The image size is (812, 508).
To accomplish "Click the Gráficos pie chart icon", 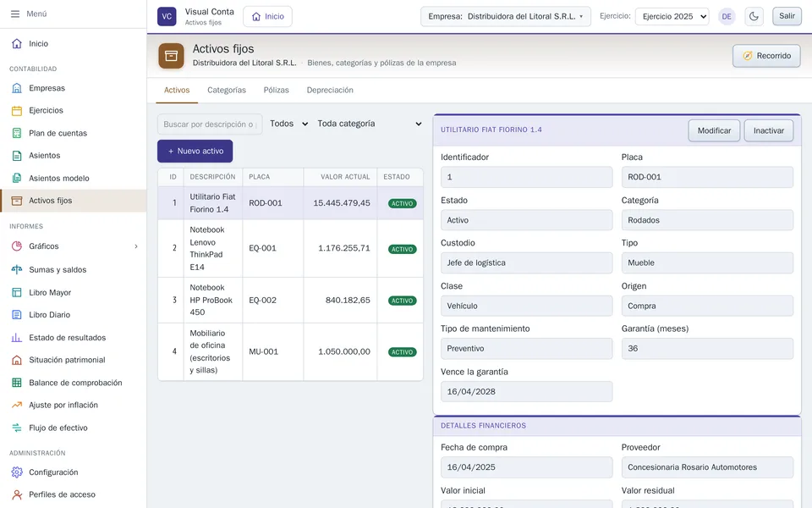I will pos(17,246).
